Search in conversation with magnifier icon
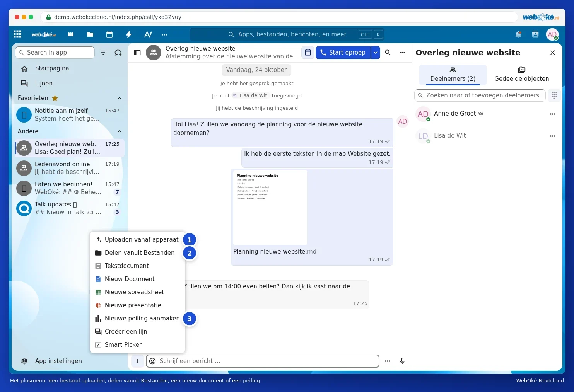 click(388, 53)
